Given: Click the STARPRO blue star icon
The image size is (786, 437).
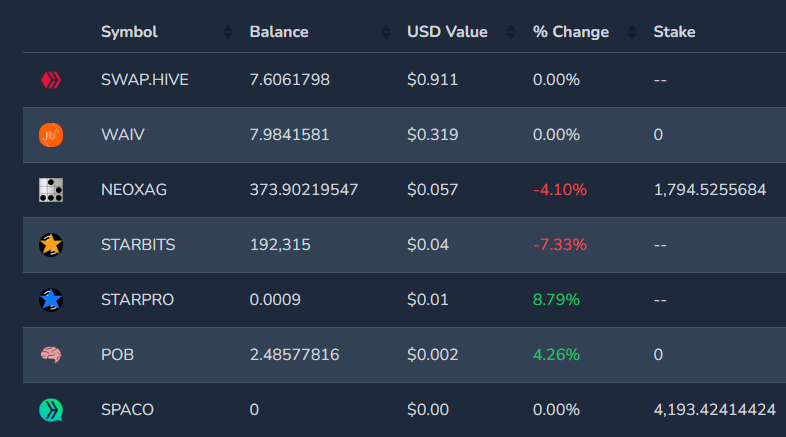Looking at the screenshot, I should pyautogui.click(x=51, y=300).
